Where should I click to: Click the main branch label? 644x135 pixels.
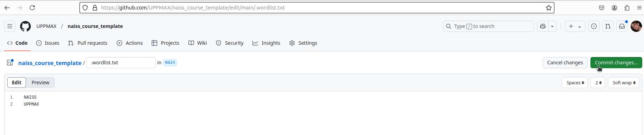pyautogui.click(x=170, y=63)
